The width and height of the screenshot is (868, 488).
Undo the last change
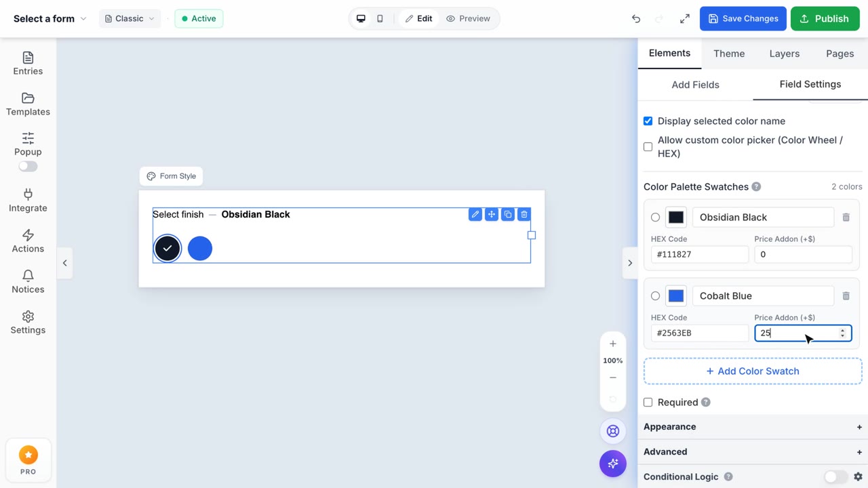point(636,18)
